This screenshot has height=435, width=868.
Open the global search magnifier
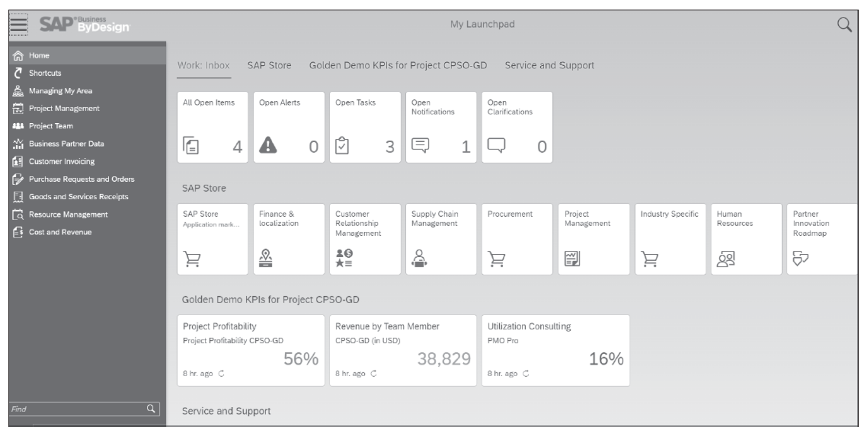[844, 24]
